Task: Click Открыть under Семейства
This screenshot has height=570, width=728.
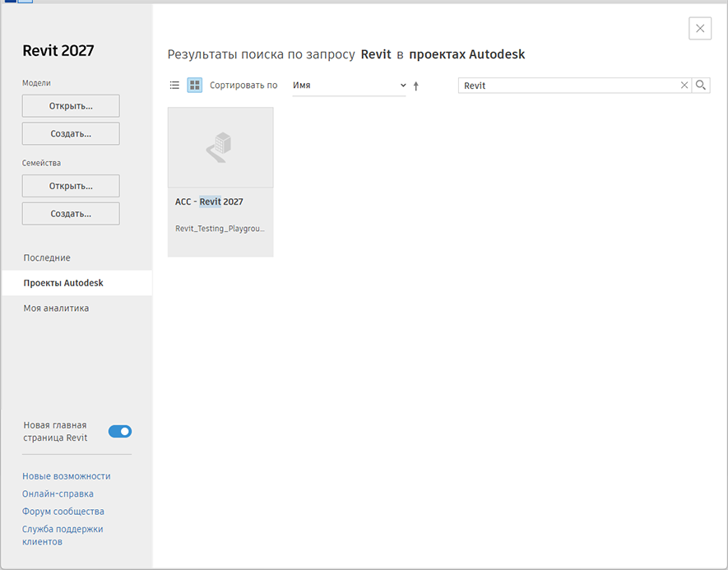Action: pyautogui.click(x=71, y=186)
